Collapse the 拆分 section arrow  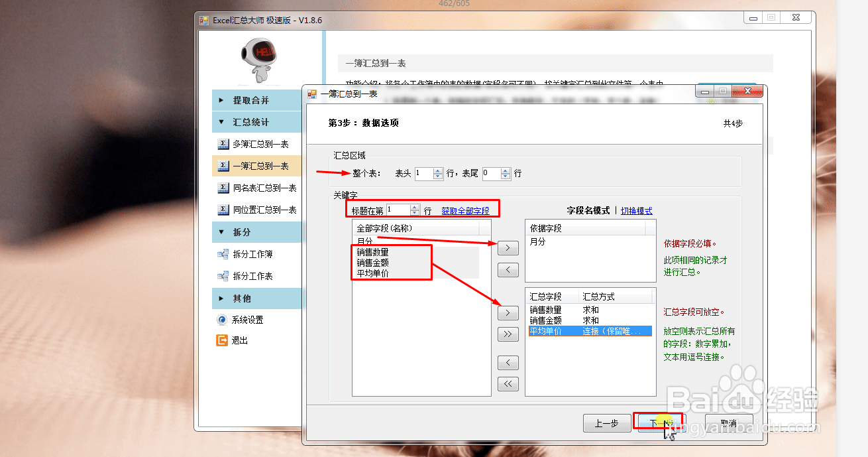point(221,233)
